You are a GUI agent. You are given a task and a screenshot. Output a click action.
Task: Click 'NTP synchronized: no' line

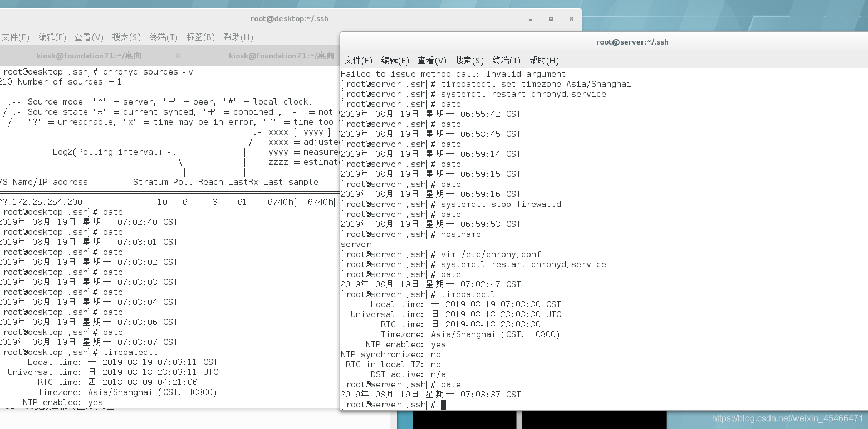click(391, 354)
